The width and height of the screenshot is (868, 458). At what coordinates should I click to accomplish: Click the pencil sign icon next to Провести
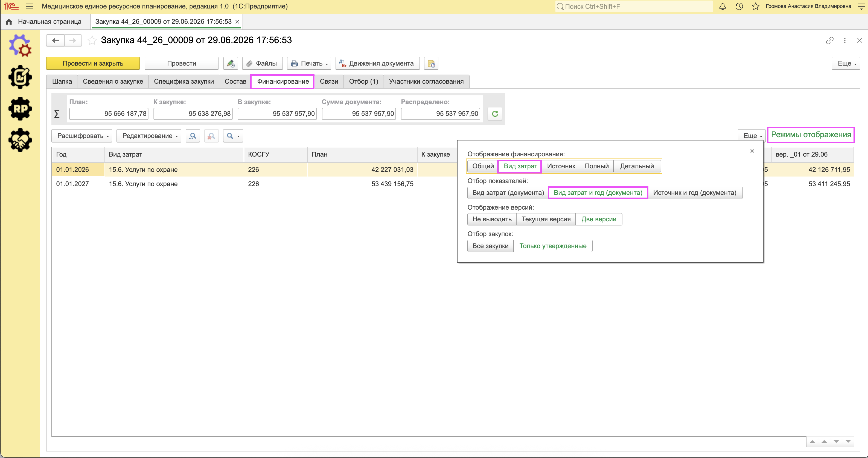tap(231, 63)
